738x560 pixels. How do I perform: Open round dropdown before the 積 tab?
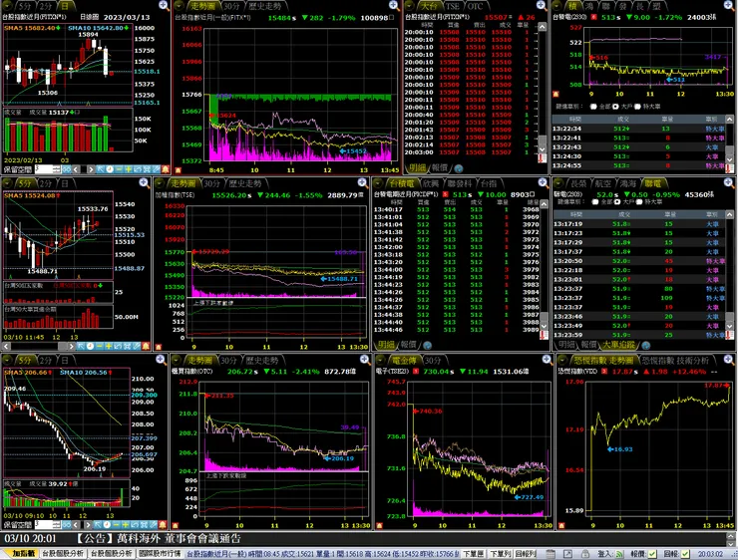click(556, 6)
